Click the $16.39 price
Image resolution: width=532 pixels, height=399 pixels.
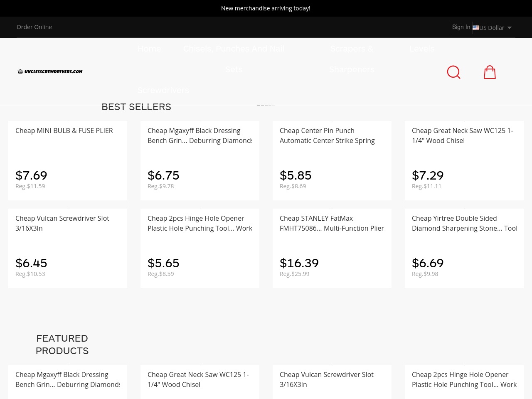(299, 263)
